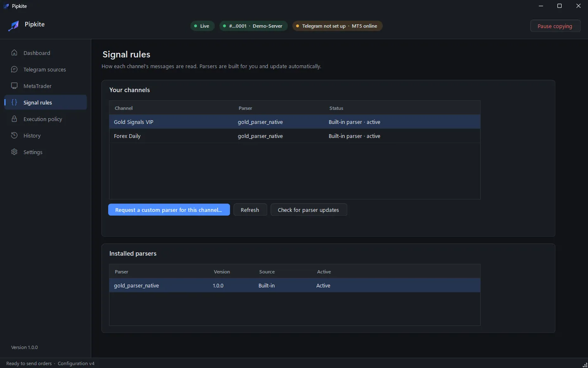Click the Refresh button
This screenshot has width=588, height=368.
click(x=250, y=210)
